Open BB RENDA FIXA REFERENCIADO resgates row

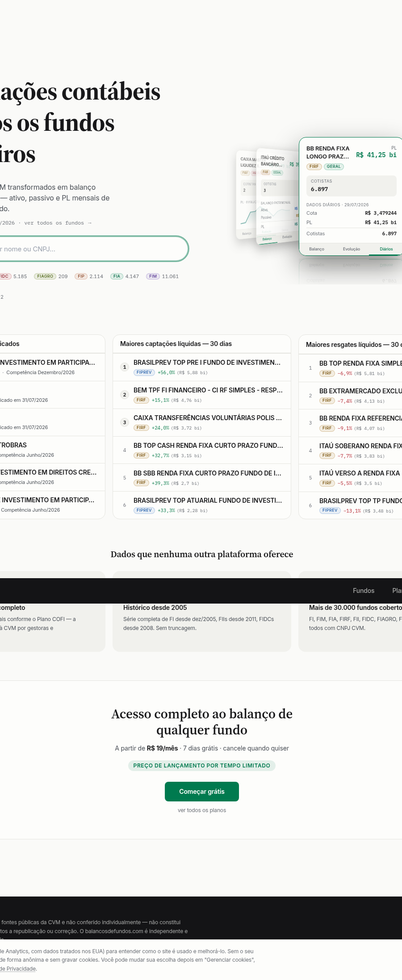pyautogui.click(x=350, y=423)
